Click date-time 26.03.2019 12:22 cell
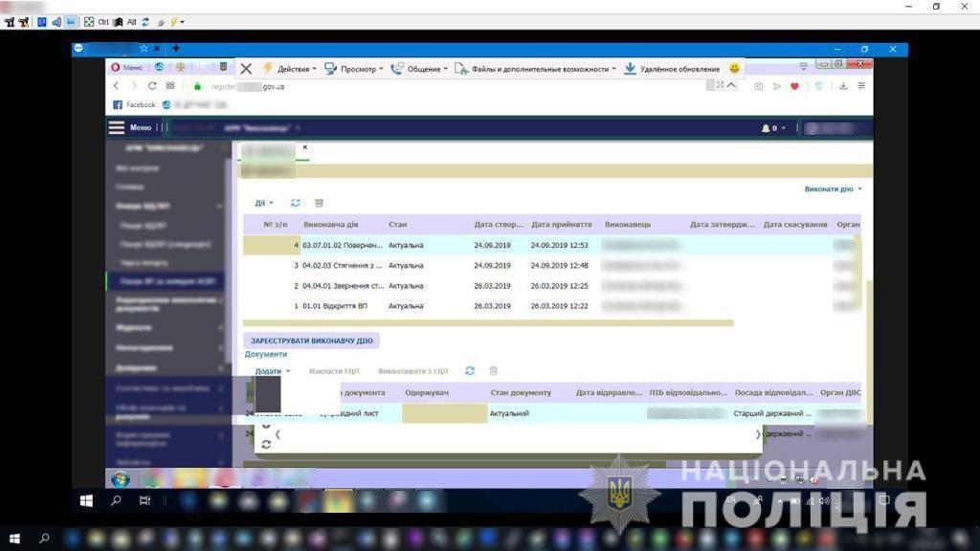Screen dimensions: 980x551 [559, 306]
